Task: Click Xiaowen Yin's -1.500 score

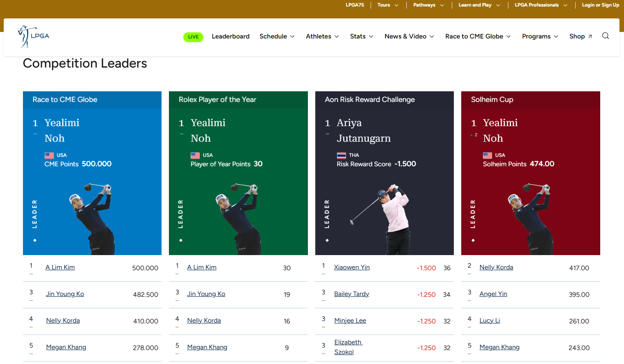Action: (426, 268)
